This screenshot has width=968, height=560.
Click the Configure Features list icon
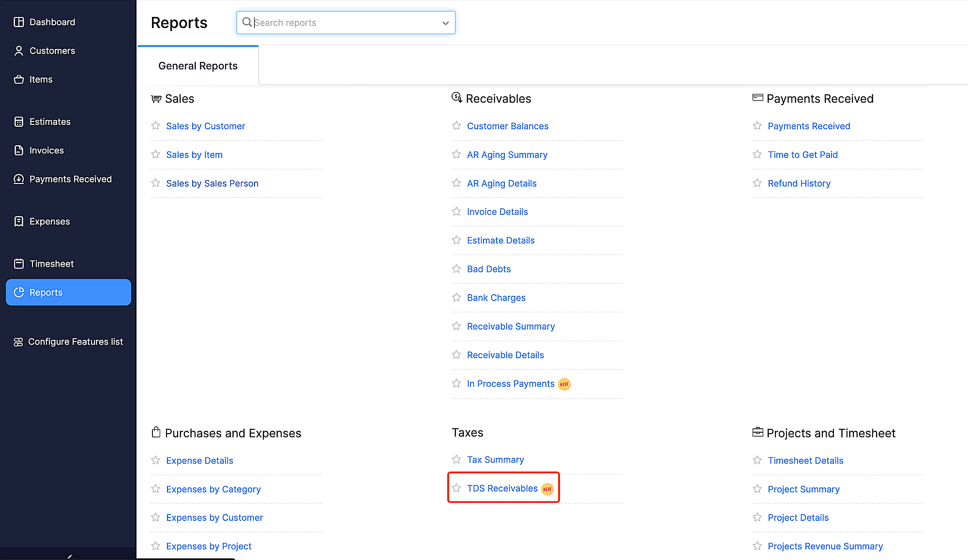coord(18,342)
